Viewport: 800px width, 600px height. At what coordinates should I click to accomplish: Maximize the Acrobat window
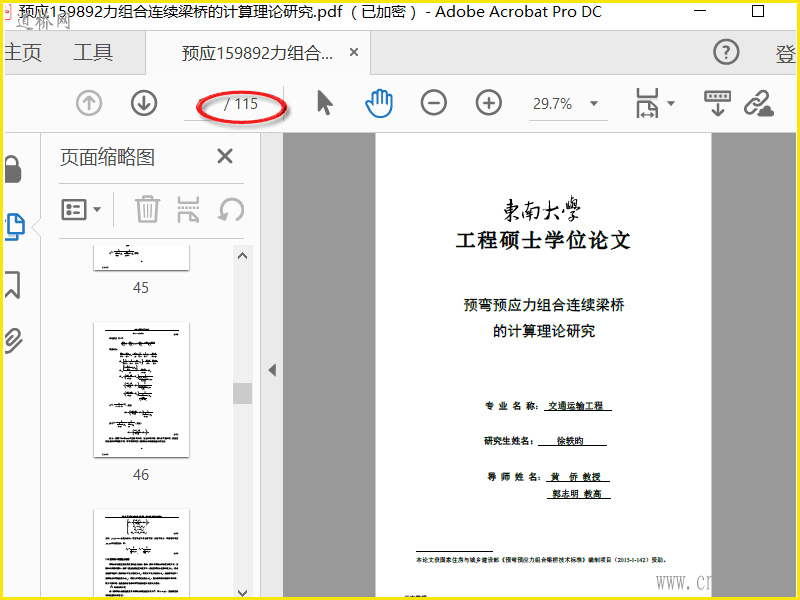pos(758,11)
